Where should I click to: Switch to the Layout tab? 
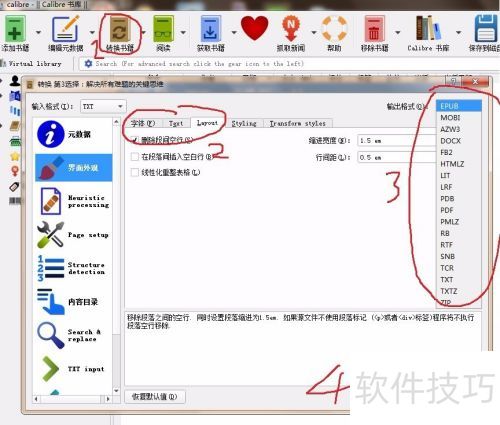pyautogui.click(x=207, y=123)
